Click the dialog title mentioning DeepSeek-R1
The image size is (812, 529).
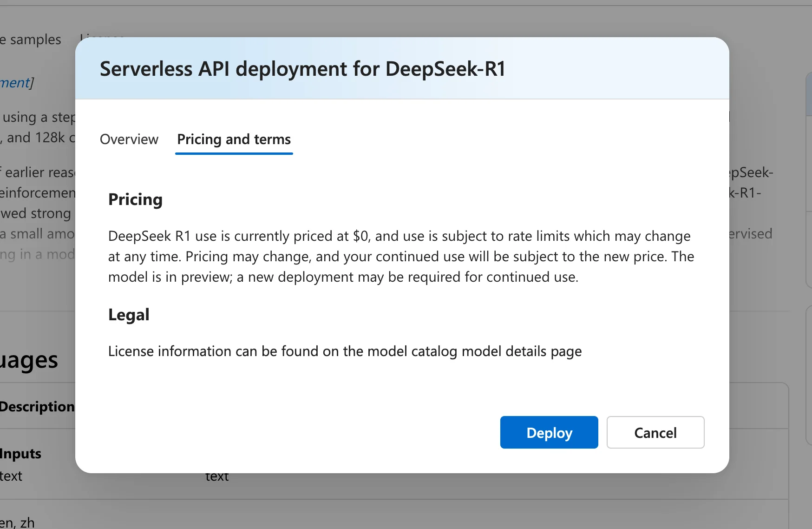pos(303,69)
